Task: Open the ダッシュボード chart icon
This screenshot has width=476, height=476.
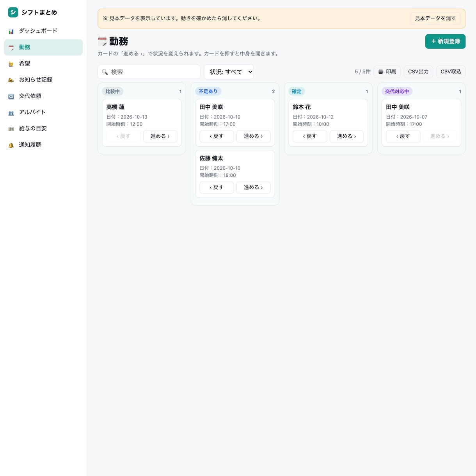Action: pos(11,31)
